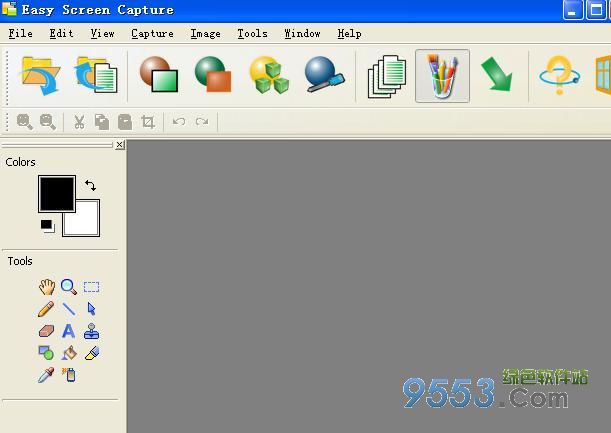This screenshot has height=433, width=611.
Task: Click the green down-right arrow icon
Action: [x=497, y=74]
